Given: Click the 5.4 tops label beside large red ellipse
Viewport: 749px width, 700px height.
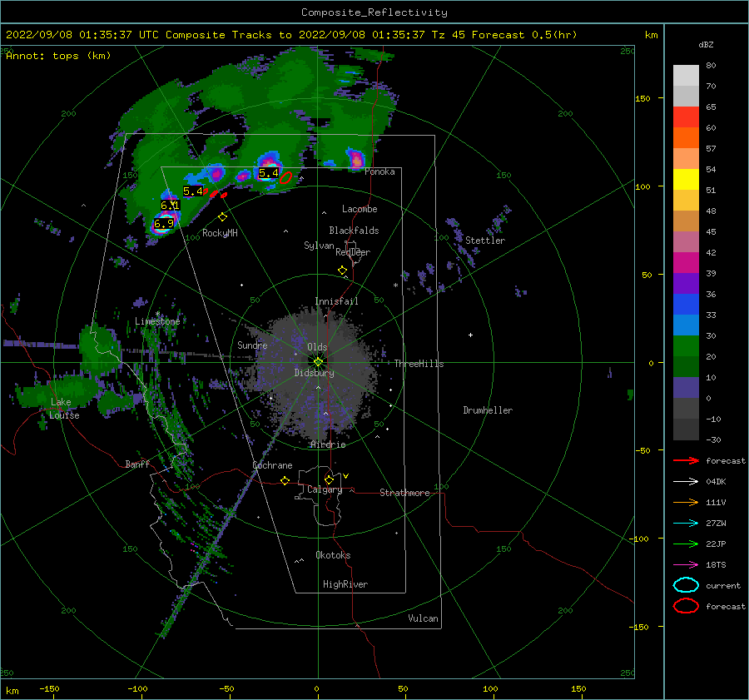Looking at the screenshot, I should tap(269, 173).
